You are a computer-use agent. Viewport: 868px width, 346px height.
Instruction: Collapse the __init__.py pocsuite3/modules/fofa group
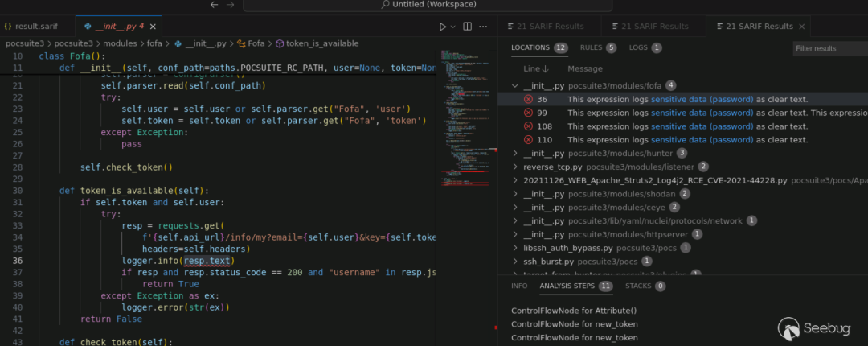pos(515,85)
